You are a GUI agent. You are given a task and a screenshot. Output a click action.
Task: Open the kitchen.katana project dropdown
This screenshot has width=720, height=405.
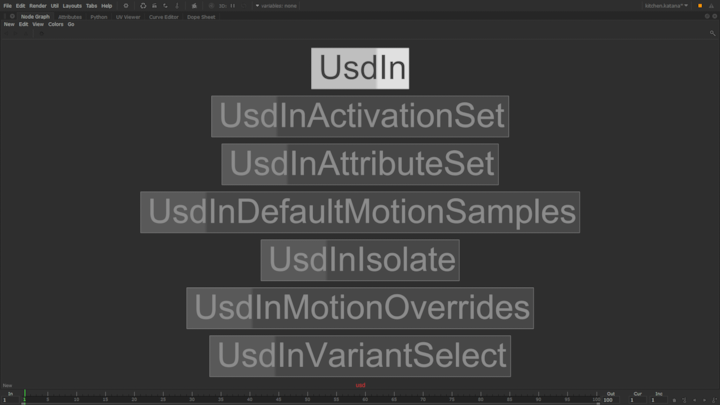coord(667,6)
